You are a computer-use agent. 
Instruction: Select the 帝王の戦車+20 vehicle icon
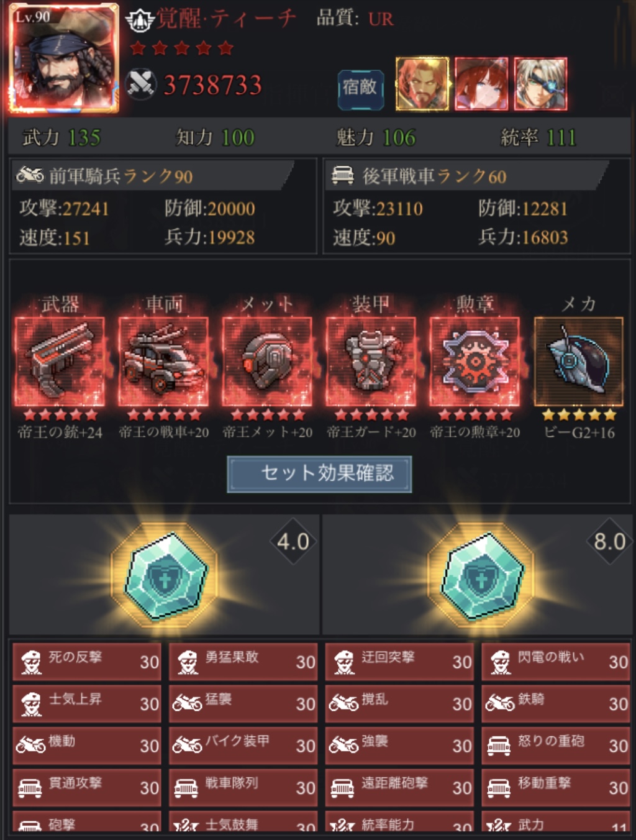pos(163,361)
